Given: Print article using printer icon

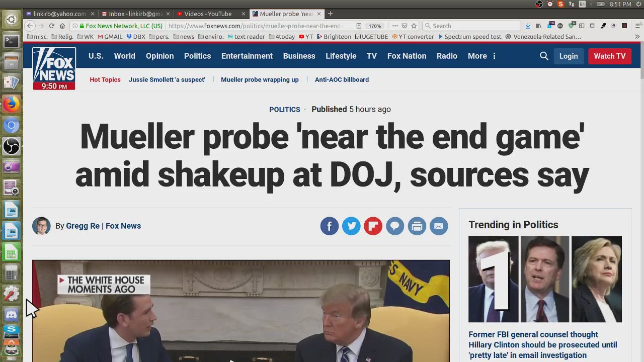Looking at the screenshot, I should [x=417, y=226].
